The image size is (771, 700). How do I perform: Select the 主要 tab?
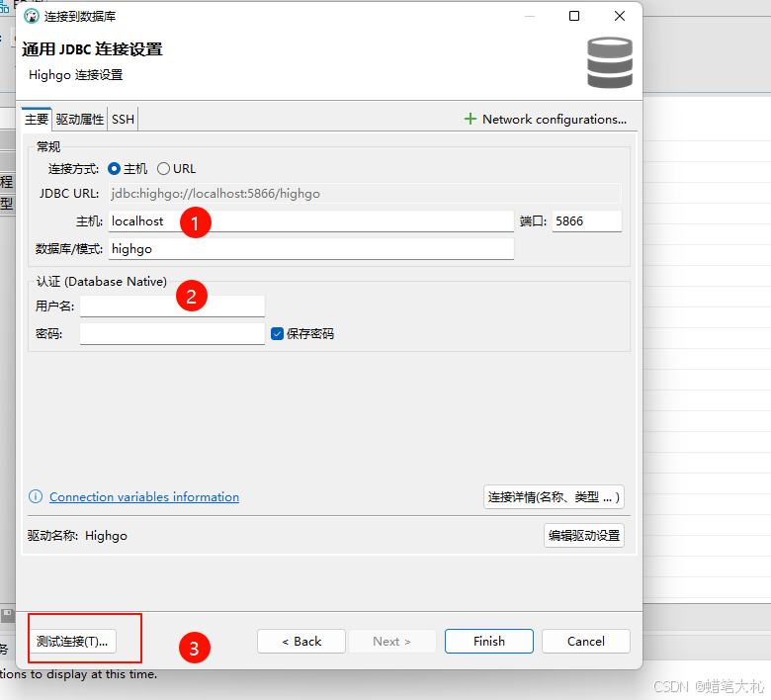[37, 119]
